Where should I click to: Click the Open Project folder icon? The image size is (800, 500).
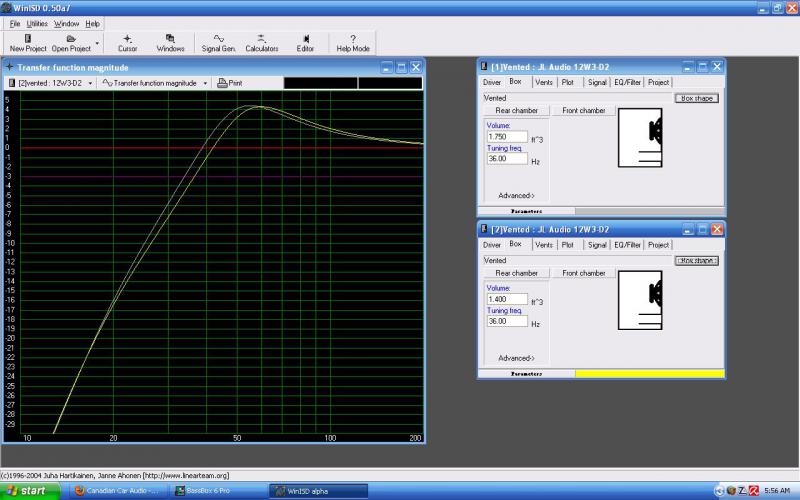point(70,38)
